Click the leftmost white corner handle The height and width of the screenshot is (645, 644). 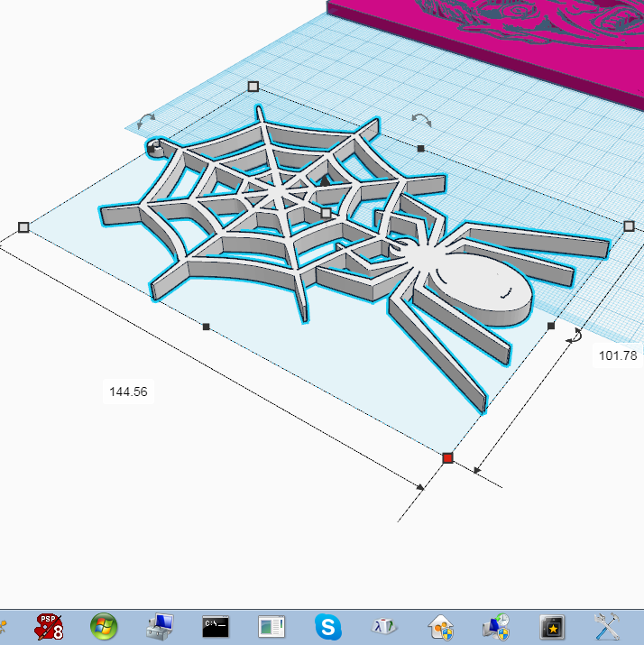tap(23, 227)
